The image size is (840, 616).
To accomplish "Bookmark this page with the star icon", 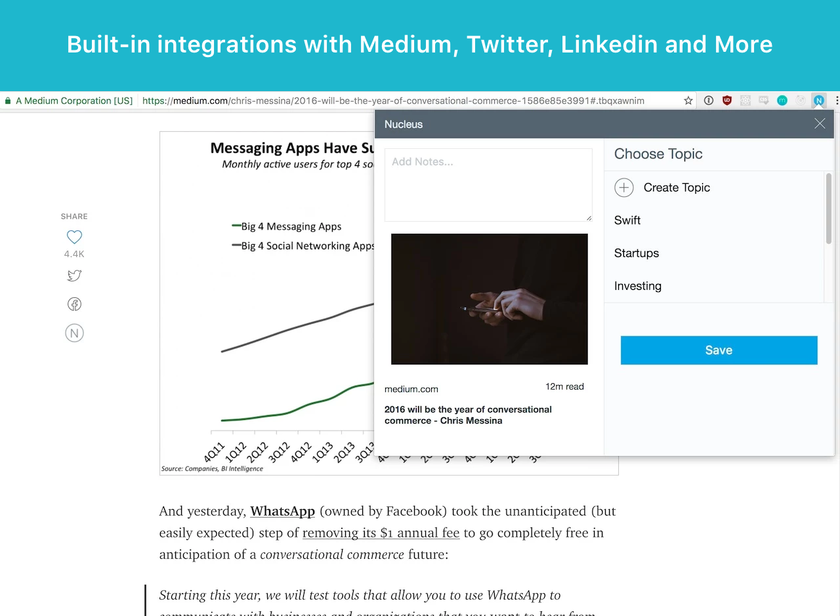I will pyautogui.click(x=688, y=100).
